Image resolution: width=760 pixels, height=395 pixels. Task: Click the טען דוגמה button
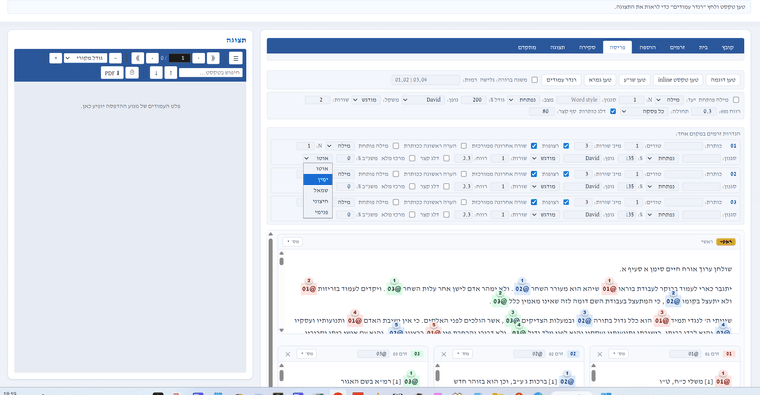click(723, 80)
